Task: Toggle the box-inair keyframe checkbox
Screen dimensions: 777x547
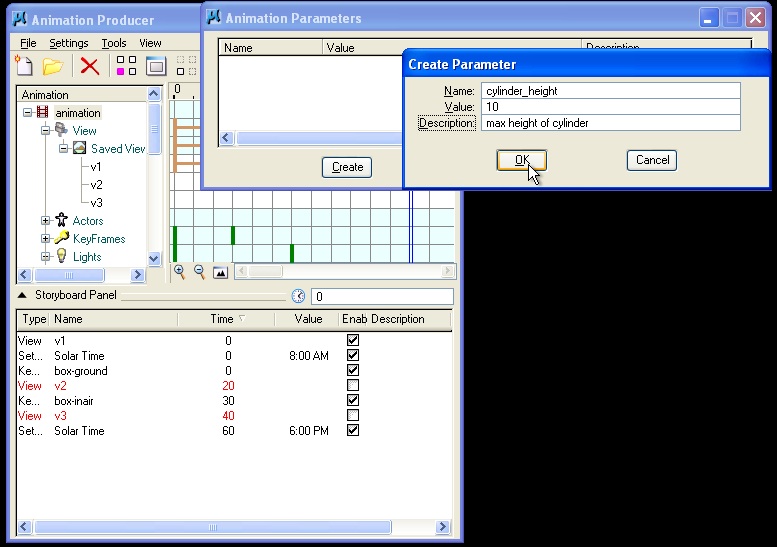Action: pyautogui.click(x=353, y=400)
